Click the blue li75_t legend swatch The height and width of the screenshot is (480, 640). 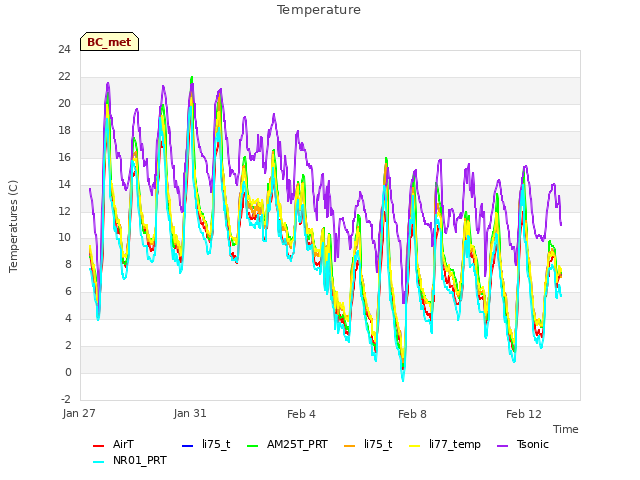coord(187,445)
